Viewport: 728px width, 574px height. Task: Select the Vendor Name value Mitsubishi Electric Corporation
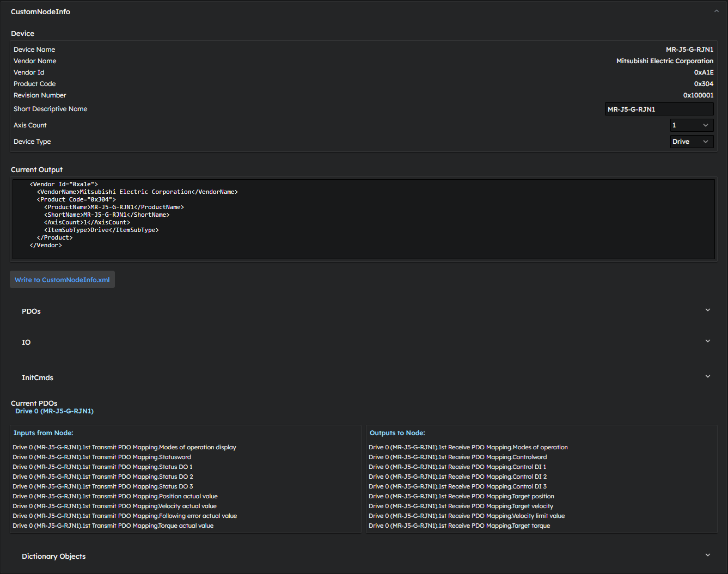point(665,61)
